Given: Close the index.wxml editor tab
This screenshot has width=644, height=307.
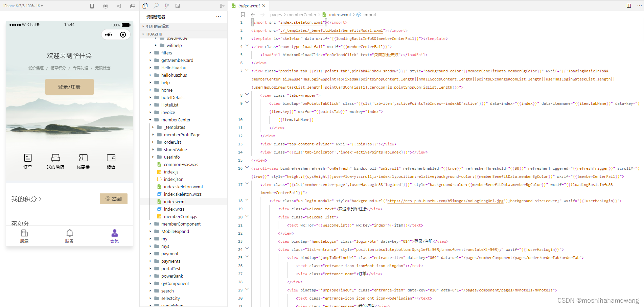Looking at the screenshot, I should (264, 6).
